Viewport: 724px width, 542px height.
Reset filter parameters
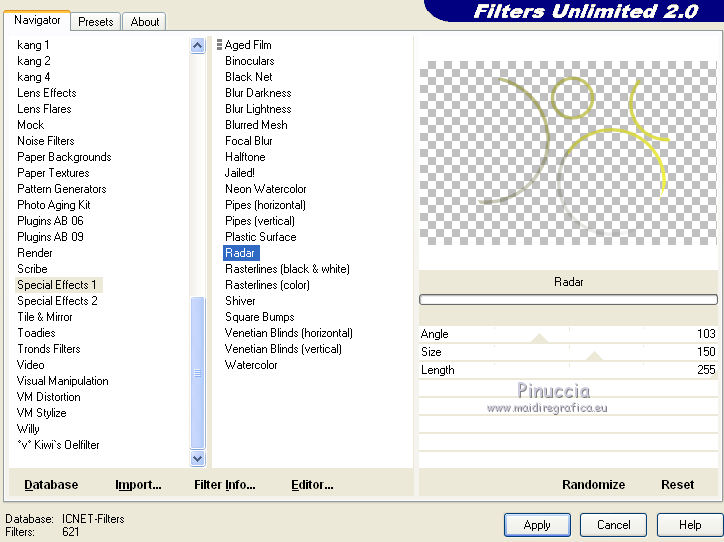677,484
